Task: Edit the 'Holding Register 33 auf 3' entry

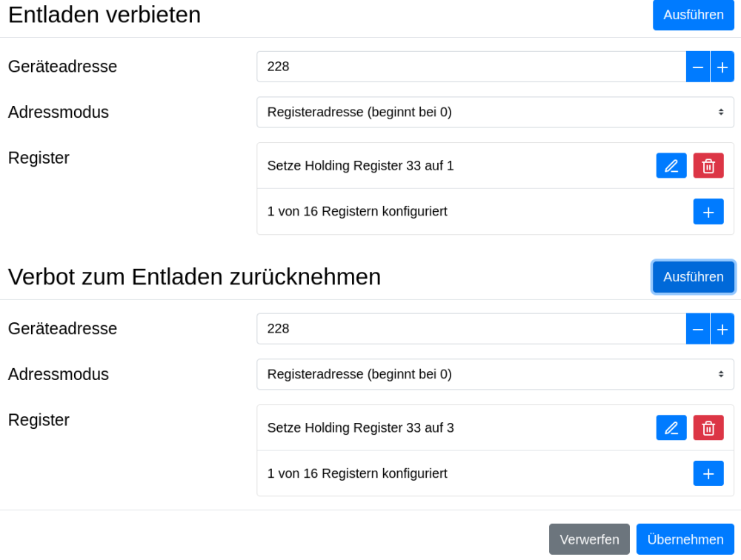Action: pyautogui.click(x=671, y=428)
